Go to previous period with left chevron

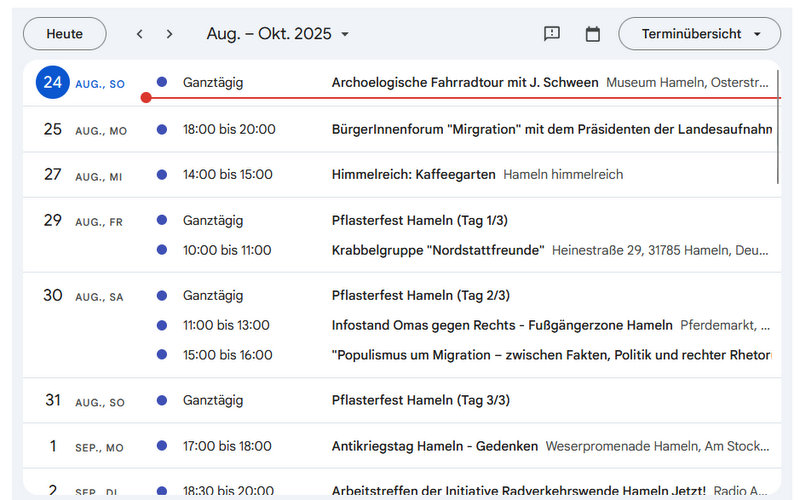139,34
